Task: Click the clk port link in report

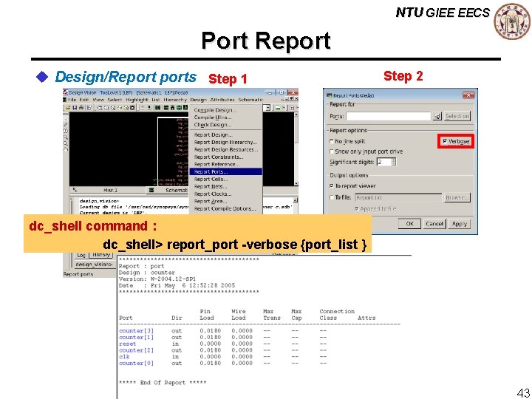Action: click(x=124, y=357)
